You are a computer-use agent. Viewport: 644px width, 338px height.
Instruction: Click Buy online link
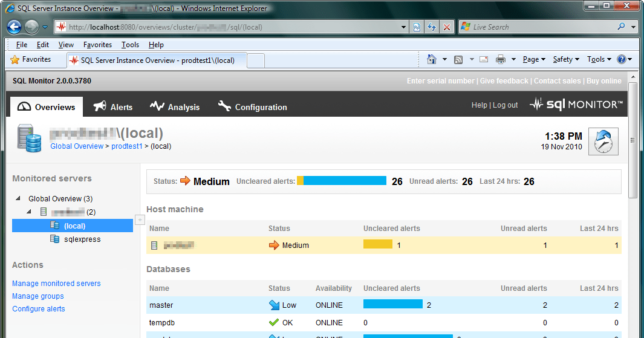click(x=603, y=81)
